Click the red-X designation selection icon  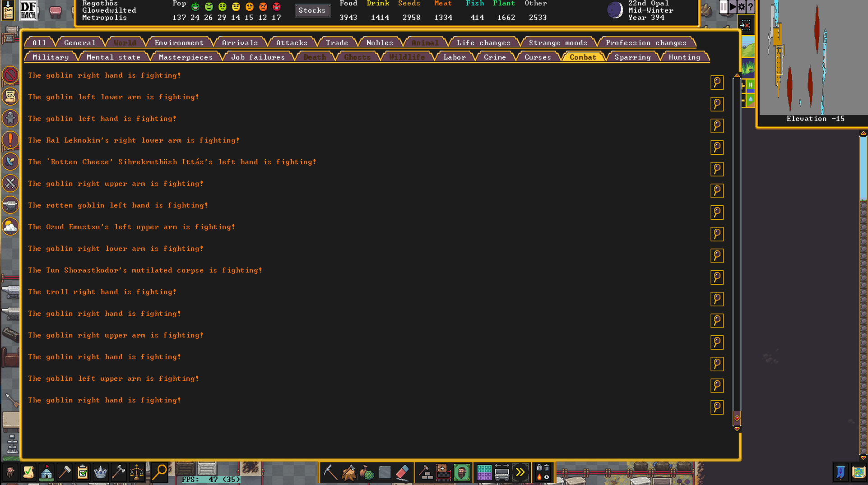[745, 25]
